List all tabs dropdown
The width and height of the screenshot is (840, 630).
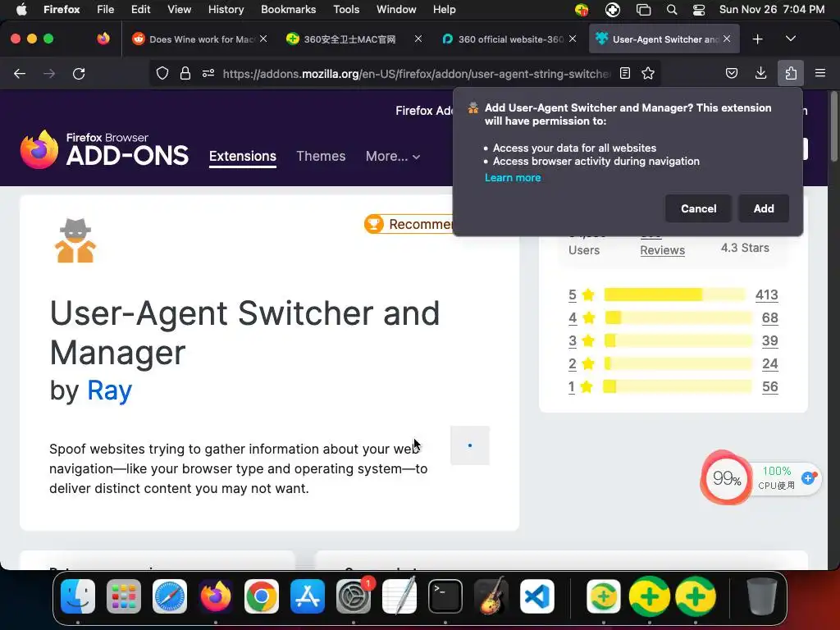pyautogui.click(x=791, y=39)
